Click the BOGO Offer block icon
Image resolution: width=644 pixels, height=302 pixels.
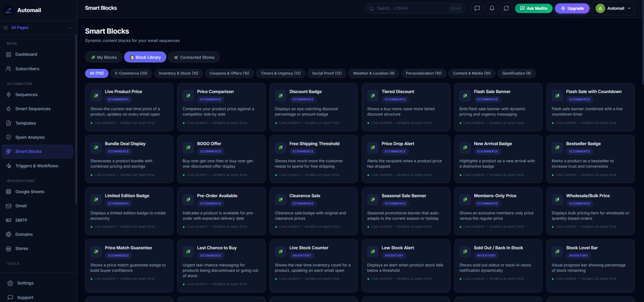tap(188, 148)
